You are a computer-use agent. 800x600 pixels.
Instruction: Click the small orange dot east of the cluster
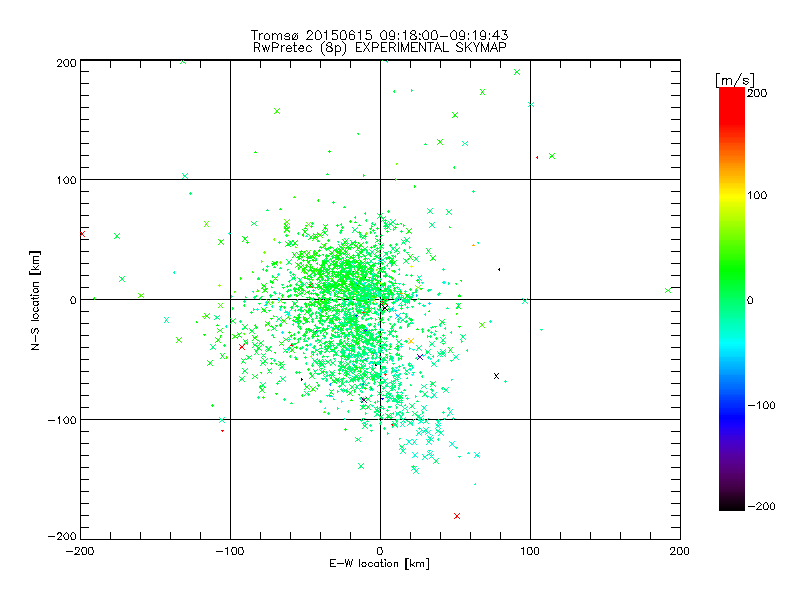[473, 245]
